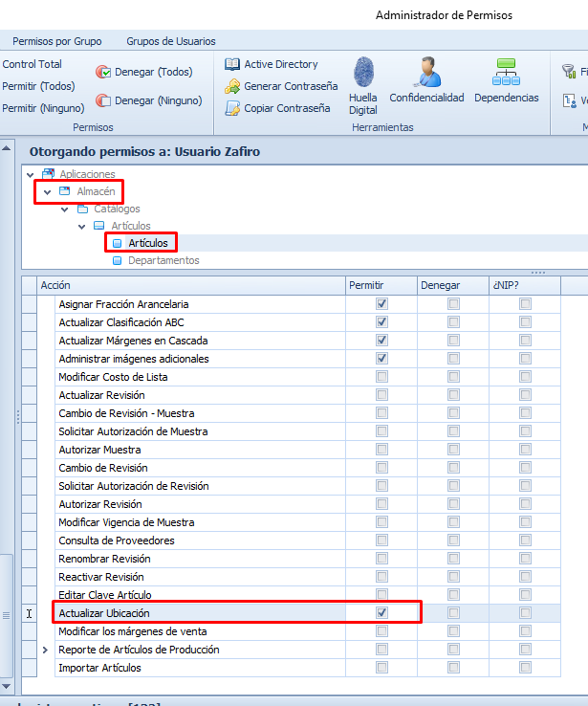Click the Denegar (Ninguno) icon
Screen dimensions: 588x706
103,100
